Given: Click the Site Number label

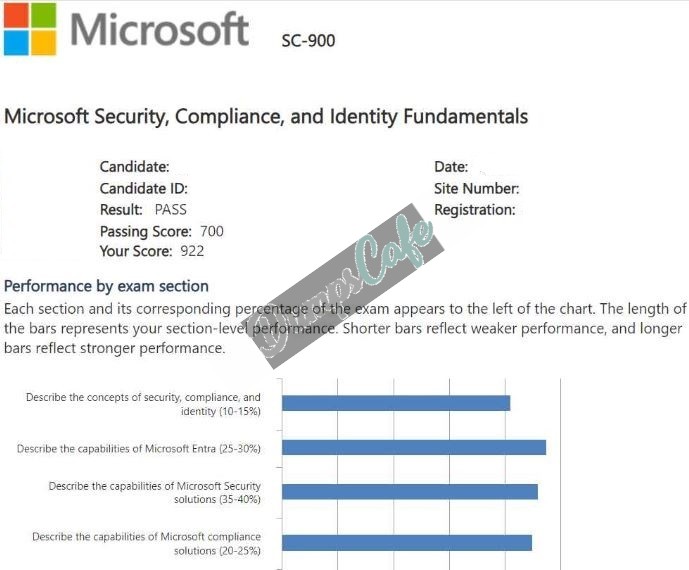Looking at the screenshot, I should click(477, 189).
